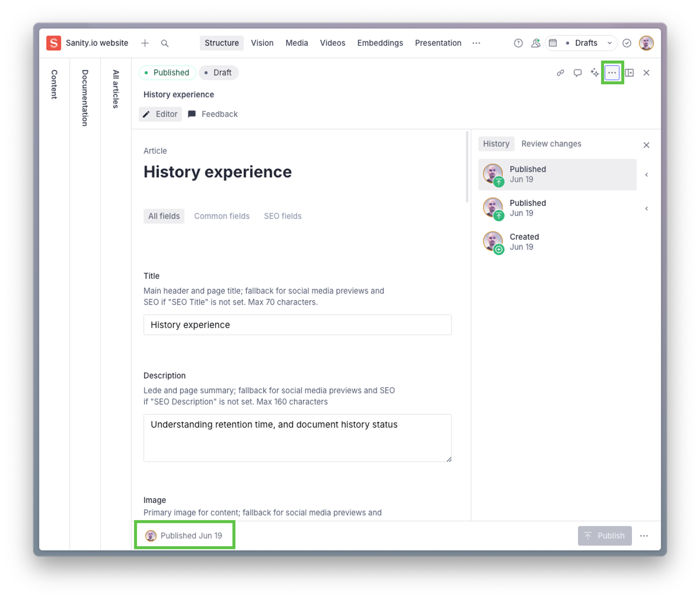The height and width of the screenshot is (600, 700).
Task: Click the copy document link icon
Action: coord(560,73)
